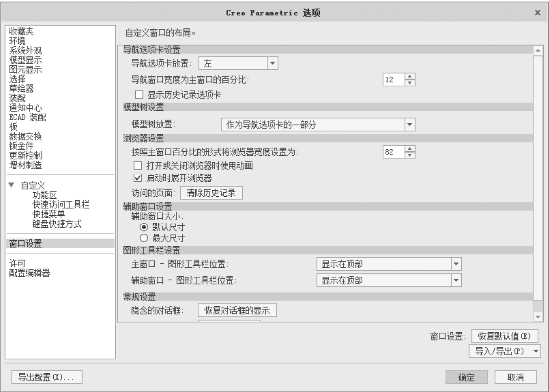Screen dimensions: 549x392
Task: Open 导入/导出(P) dropdown button
Action: click(505, 351)
